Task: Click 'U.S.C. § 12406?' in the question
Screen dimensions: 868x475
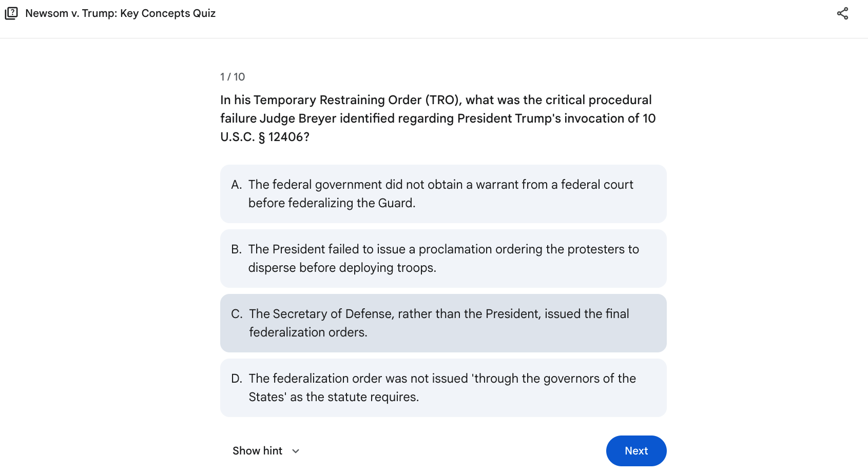Action: coord(265,137)
